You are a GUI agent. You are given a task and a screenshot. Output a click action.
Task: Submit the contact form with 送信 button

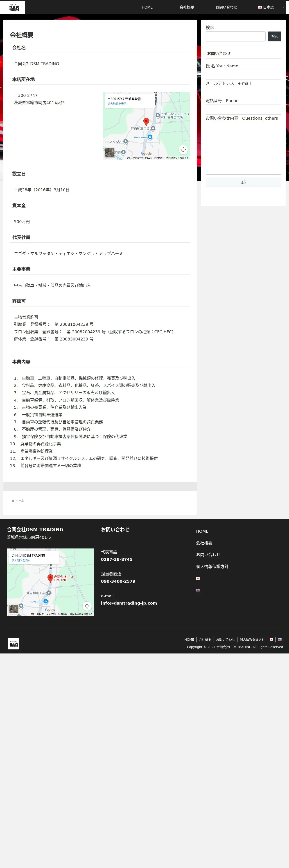[x=243, y=182]
